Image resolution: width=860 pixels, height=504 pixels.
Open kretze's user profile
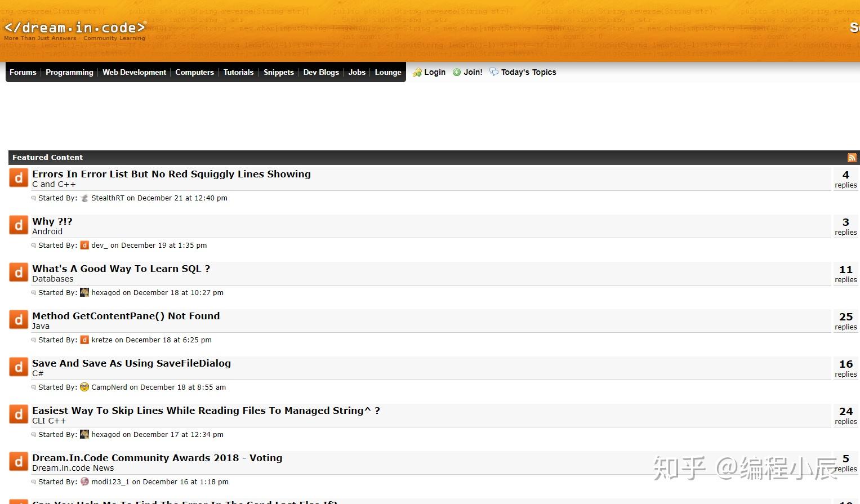pyautogui.click(x=102, y=340)
